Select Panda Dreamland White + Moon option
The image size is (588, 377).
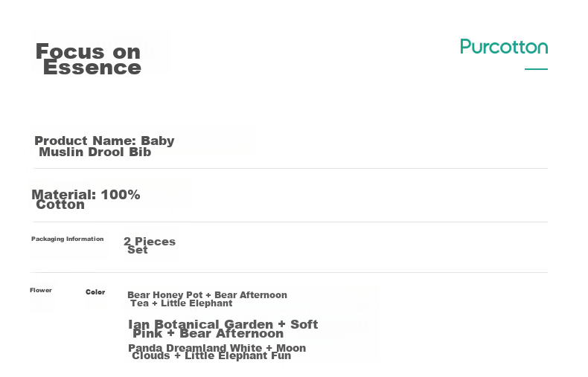(x=217, y=348)
